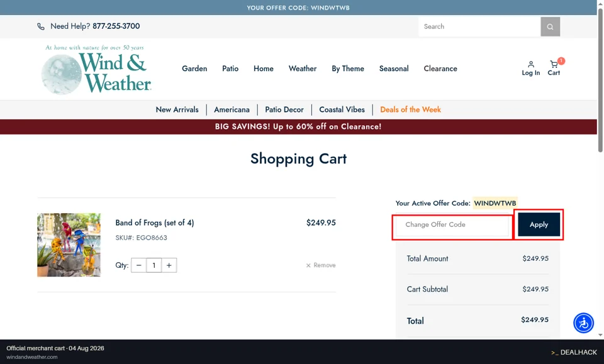604x364 pixels.
Task: Open Deals of the Week
Action: tap(411, 109)
